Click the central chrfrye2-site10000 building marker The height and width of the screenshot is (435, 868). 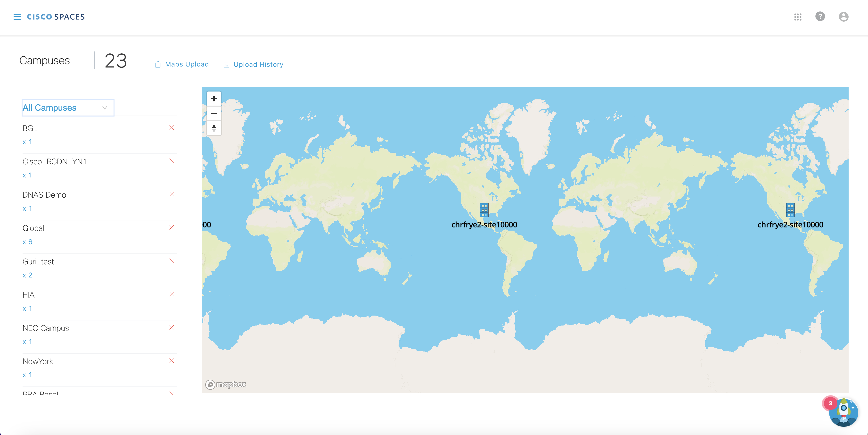(484, 210)
